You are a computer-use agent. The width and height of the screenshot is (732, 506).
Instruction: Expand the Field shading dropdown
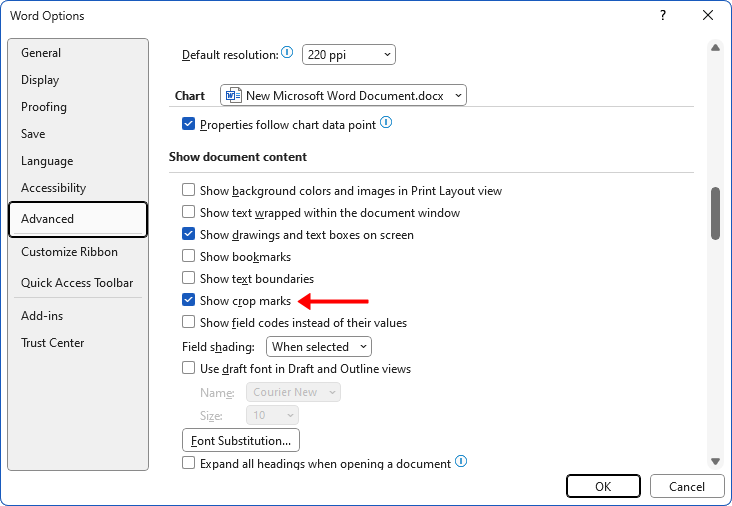[319, 347]
